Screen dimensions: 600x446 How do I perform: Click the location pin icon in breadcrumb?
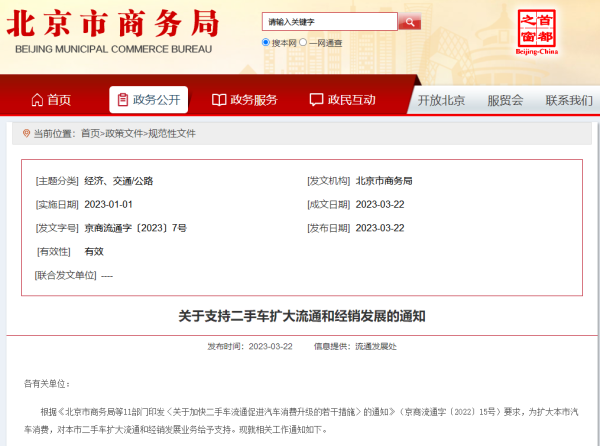point(25,133)
